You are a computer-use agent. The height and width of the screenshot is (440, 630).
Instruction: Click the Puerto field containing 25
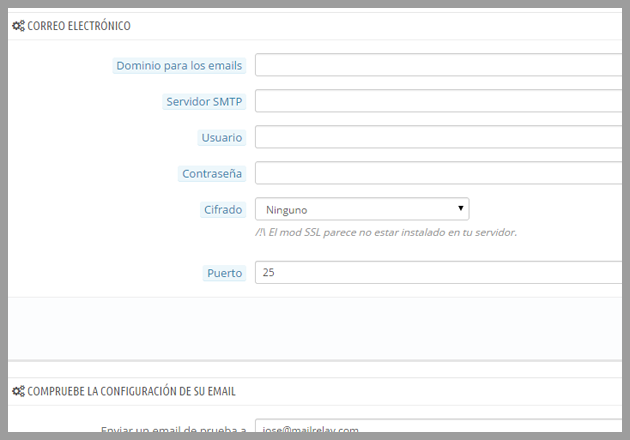click(438, 272)
